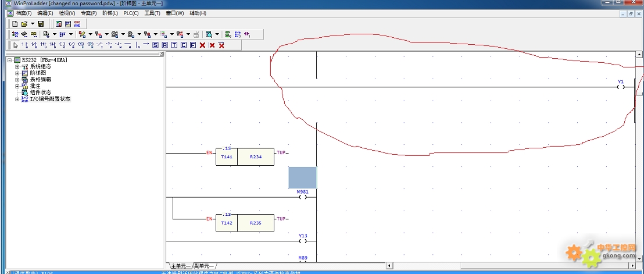Insert a reset coil (R in parentheses)
Image resolution: width=644 pixels, height=274 pixels.
coord(90,45)
